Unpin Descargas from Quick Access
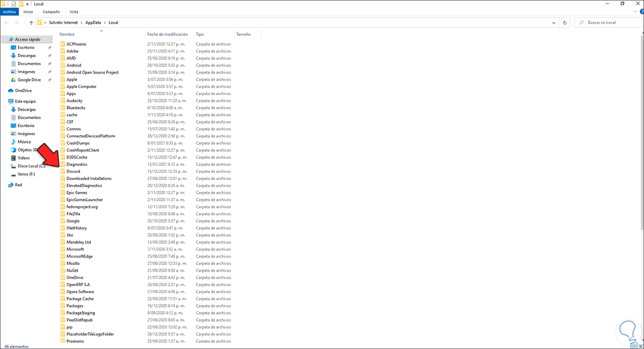Screen dimensions: 644x349 (50, 55)
